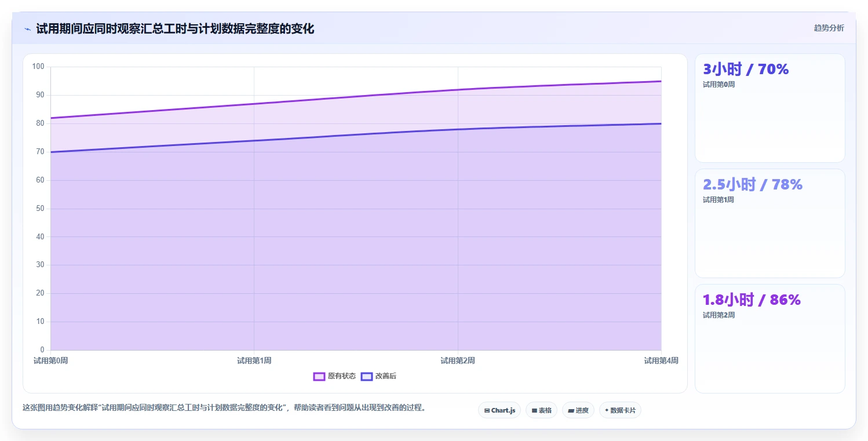Image resolution: width=868 pixels, height=441 pixels.
Task: Click the y-axis value 50
Action: (x=41, y=208)
